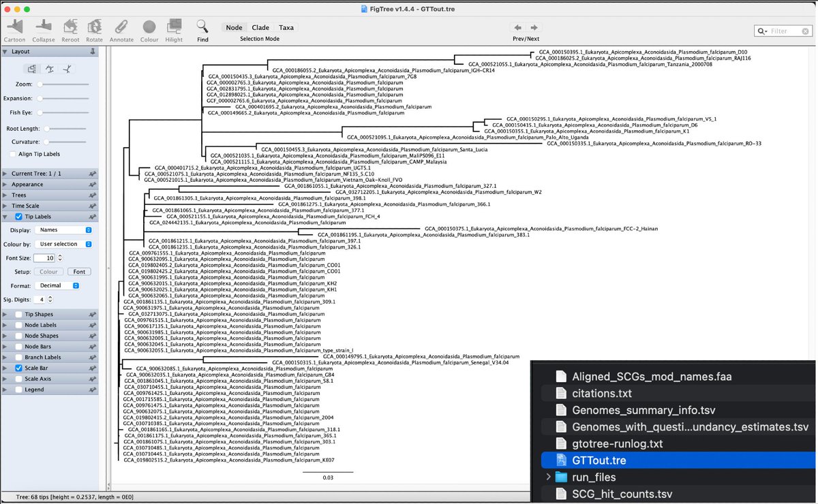Open Colour by User selection dropdown
The width and height of the screenshot is (818, 504).
click(x=65, y=244)
